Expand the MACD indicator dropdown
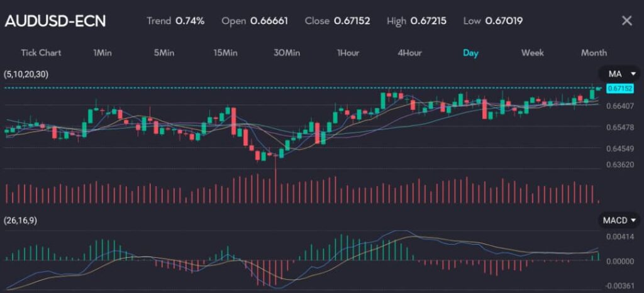The width and height of the screenshot is (644, 293). (x=618, y=220)
